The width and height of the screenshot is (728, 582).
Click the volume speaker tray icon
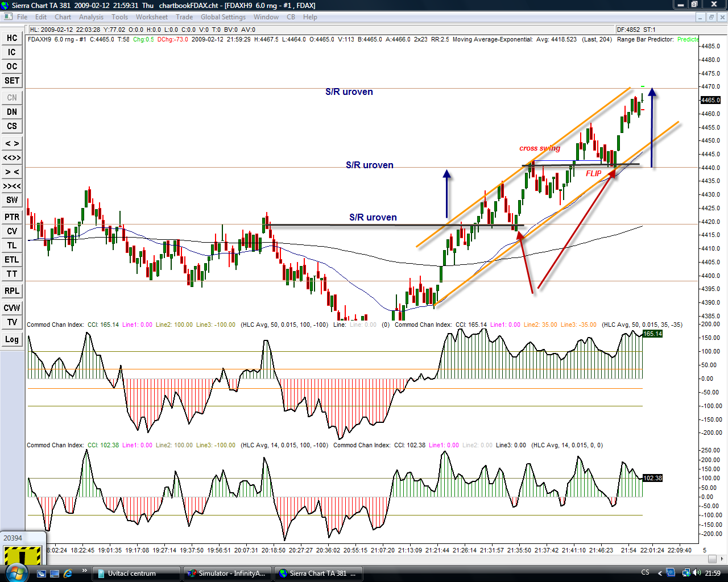(697, 573)
